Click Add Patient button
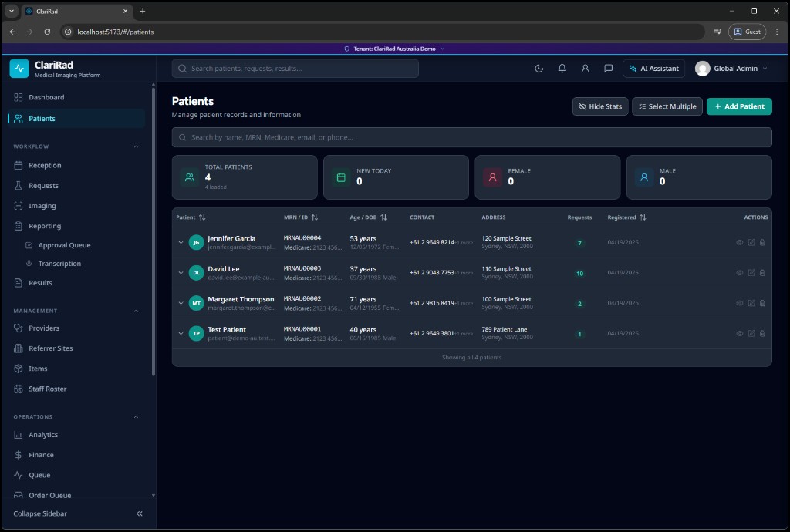Viewport: 790px width, 532px height. (x=739, y=106)
